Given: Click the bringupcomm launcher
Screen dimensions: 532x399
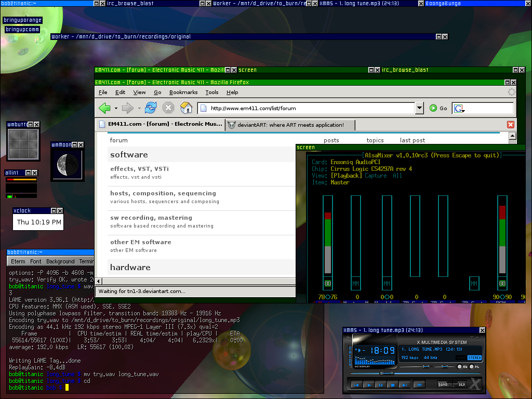Looking at the screenshot, I should [x=22, y=30].
